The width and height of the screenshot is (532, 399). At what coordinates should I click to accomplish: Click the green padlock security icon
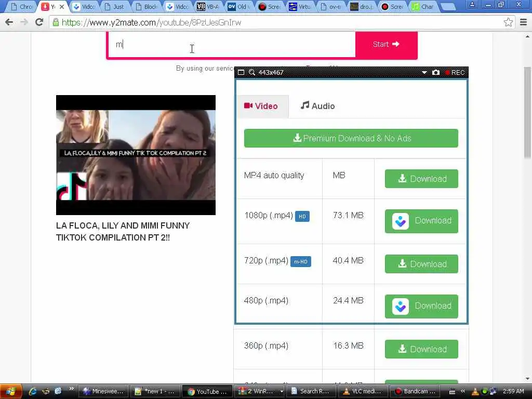click(55, 22)
